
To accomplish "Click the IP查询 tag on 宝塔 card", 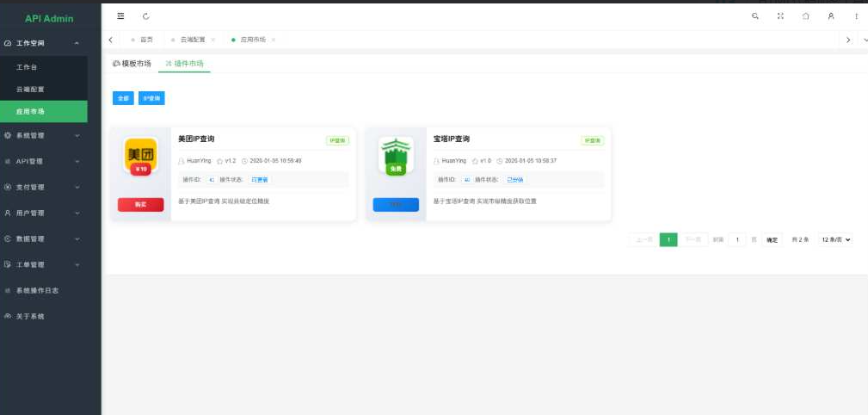I will click(593, 140).
